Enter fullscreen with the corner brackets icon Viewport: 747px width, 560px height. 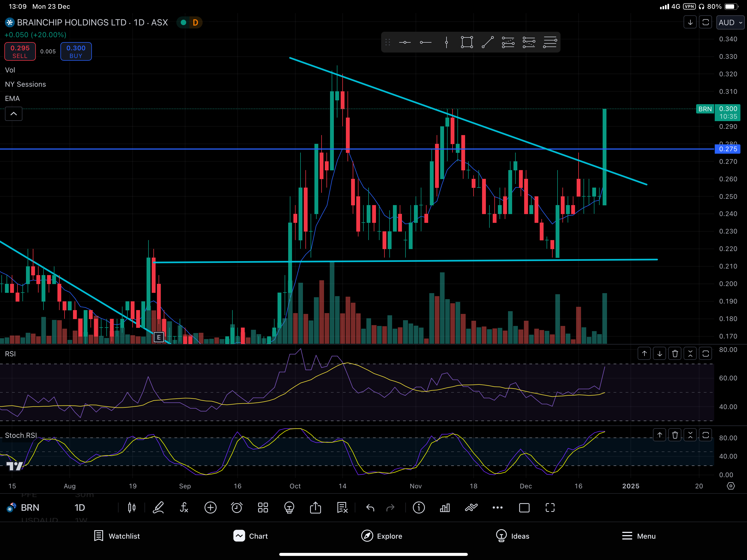tap(550, 508)
